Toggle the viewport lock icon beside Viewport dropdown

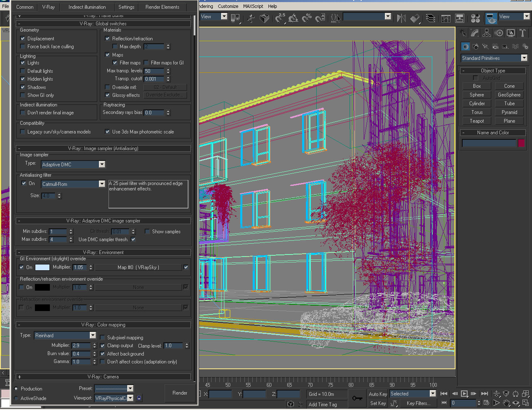pos(139,398)
